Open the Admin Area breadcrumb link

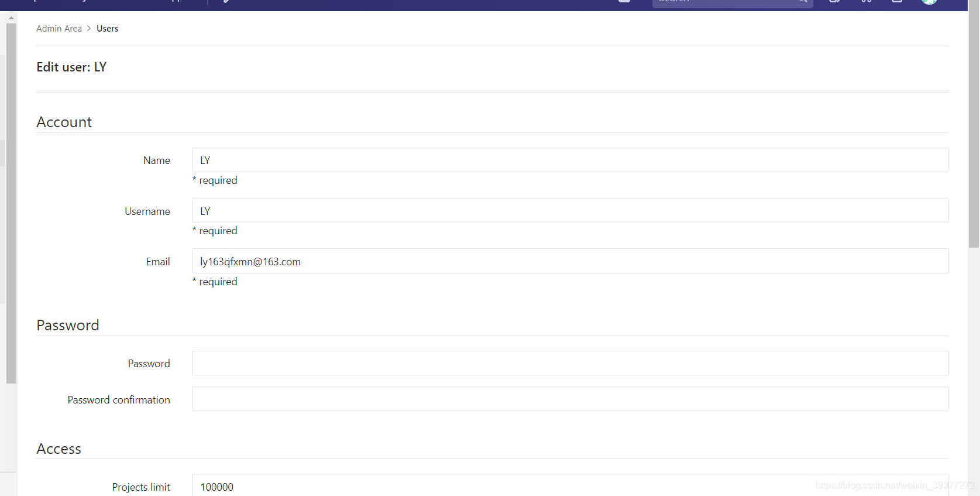(x=59, y=29)
